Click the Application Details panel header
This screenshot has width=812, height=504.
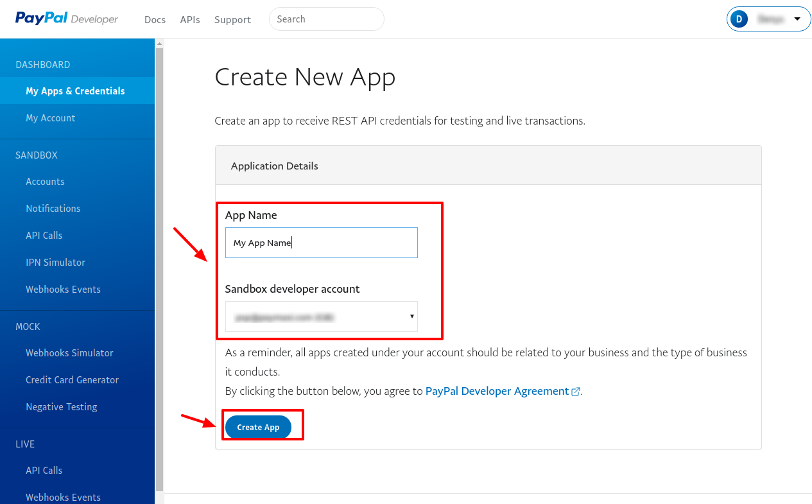click(x=488, y=166)
